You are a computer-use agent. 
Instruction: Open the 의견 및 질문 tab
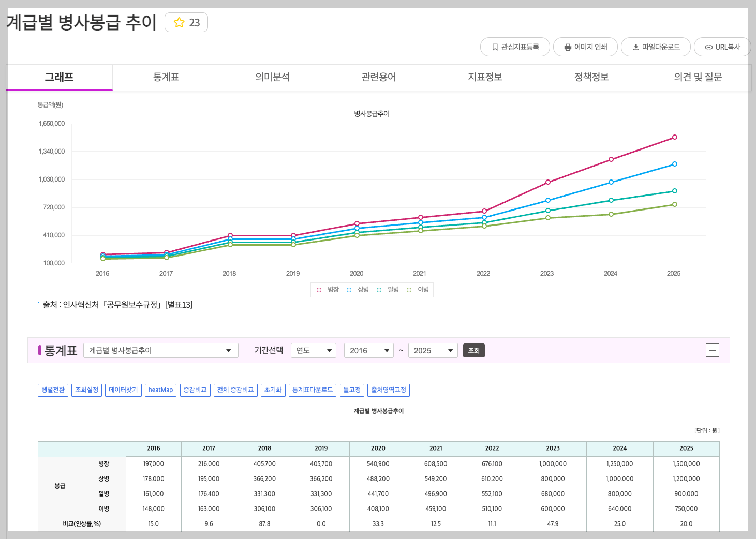(x=698, y=77)
